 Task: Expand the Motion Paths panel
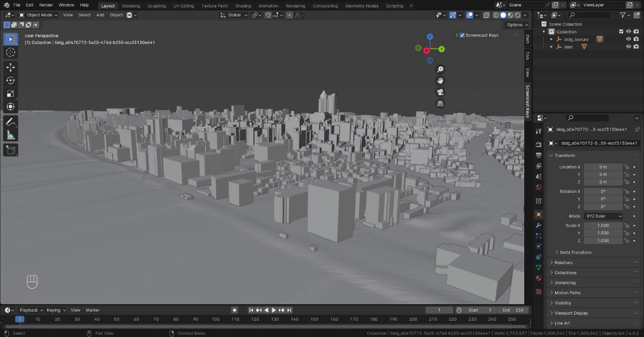[567, 293]
